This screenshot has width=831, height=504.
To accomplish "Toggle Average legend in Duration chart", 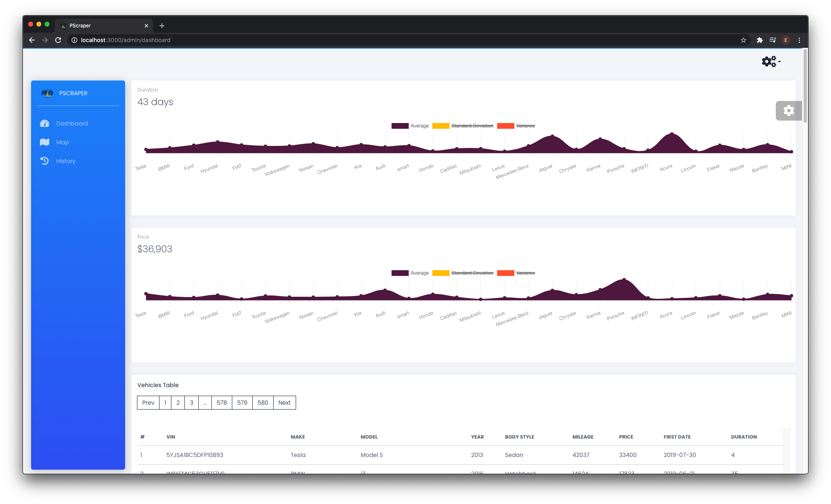I will (x=419, y=126).
